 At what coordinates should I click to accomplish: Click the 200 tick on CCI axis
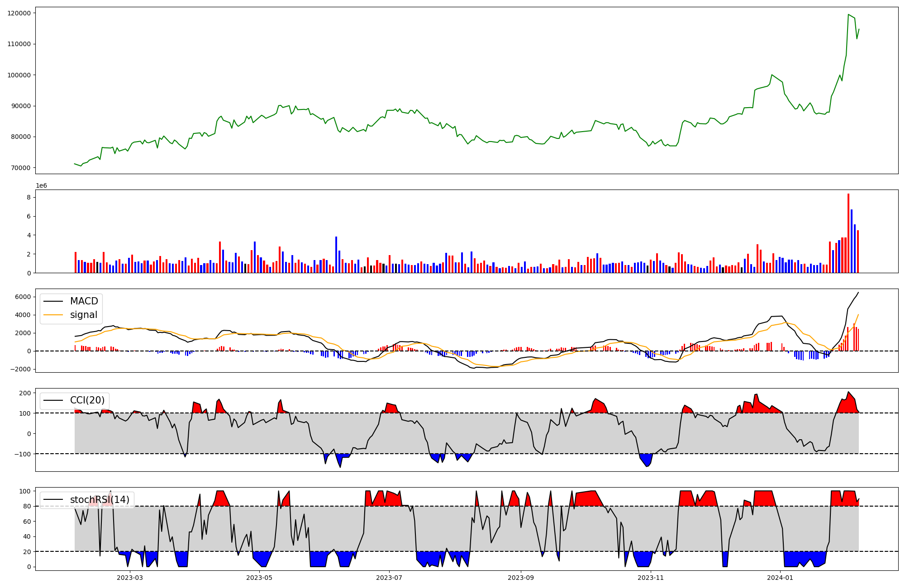[x=25, y=393]
